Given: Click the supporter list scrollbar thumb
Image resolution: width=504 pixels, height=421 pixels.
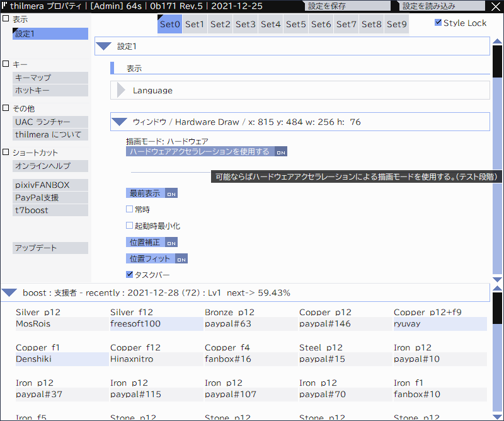Looking at the screenshot, I should [x=497, y=308].
